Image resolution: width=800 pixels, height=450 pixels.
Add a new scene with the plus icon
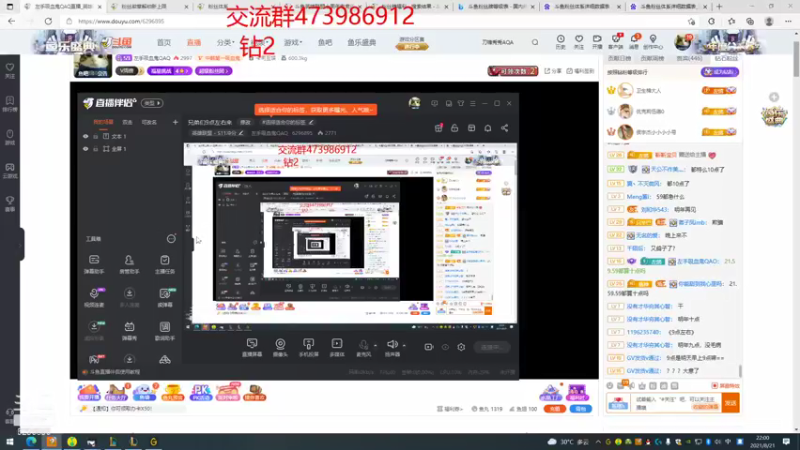click(175, 122)
